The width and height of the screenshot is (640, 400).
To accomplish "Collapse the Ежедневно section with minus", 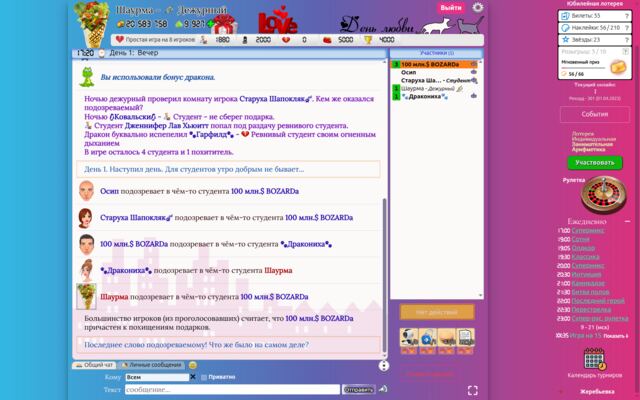I will pos(627,221).
